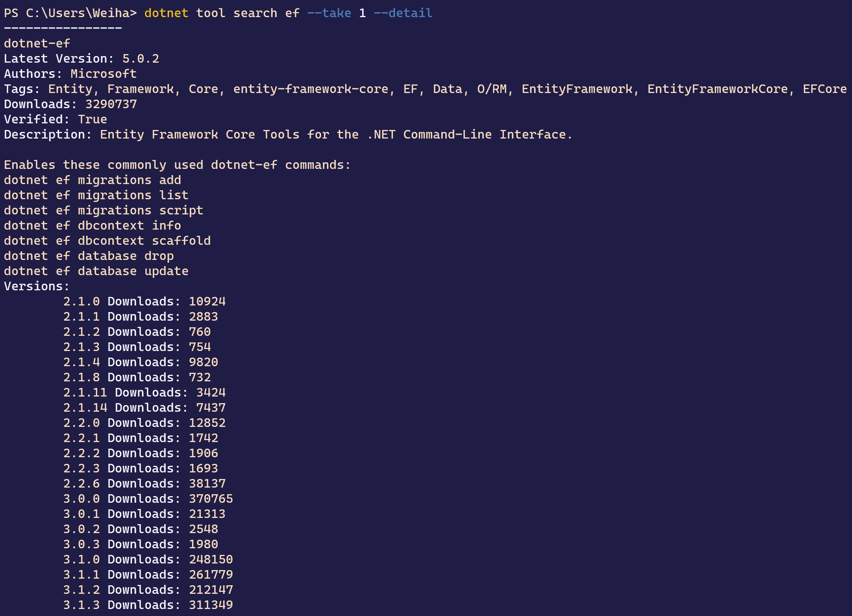Viewport: 852px width, 616px height.
Task: Click version 2.2.1 Downloads: 1742 row
Action: 141,438
